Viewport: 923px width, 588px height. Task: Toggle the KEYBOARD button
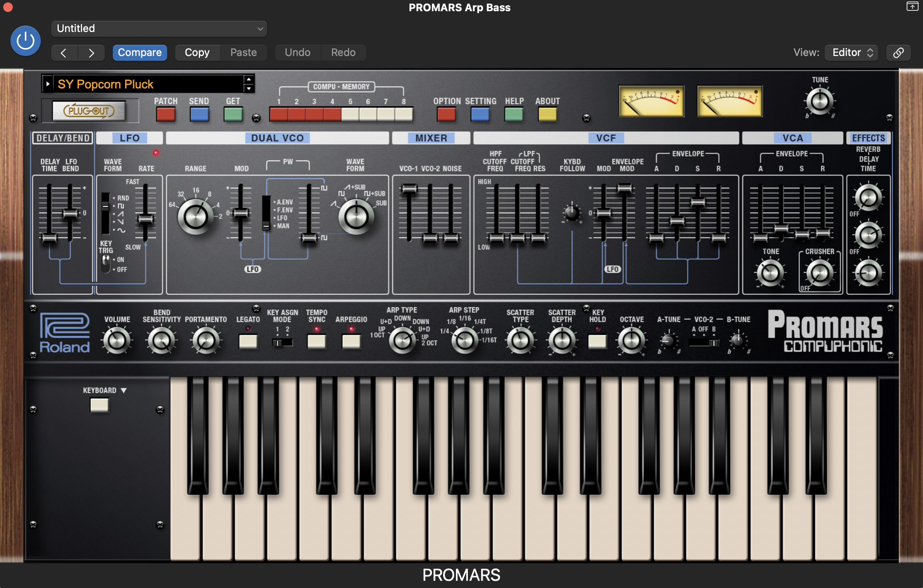(x=99, y=405)
